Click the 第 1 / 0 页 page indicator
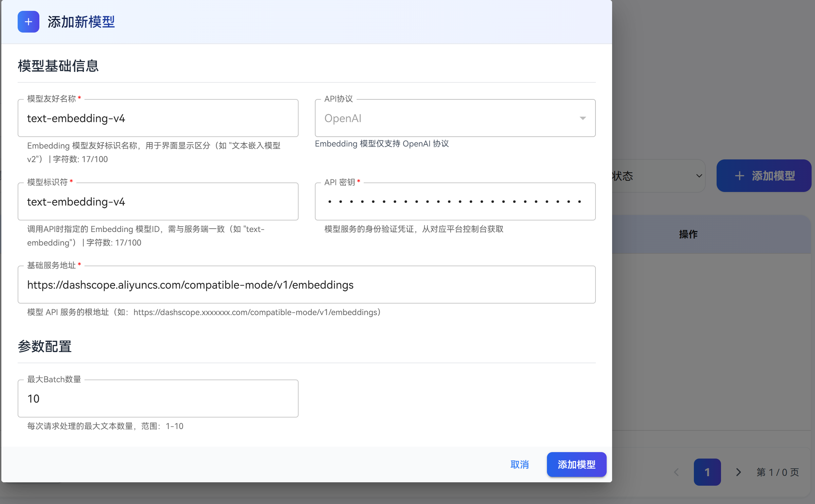Viewport: 815px width, 504px height. pos(777,472)
